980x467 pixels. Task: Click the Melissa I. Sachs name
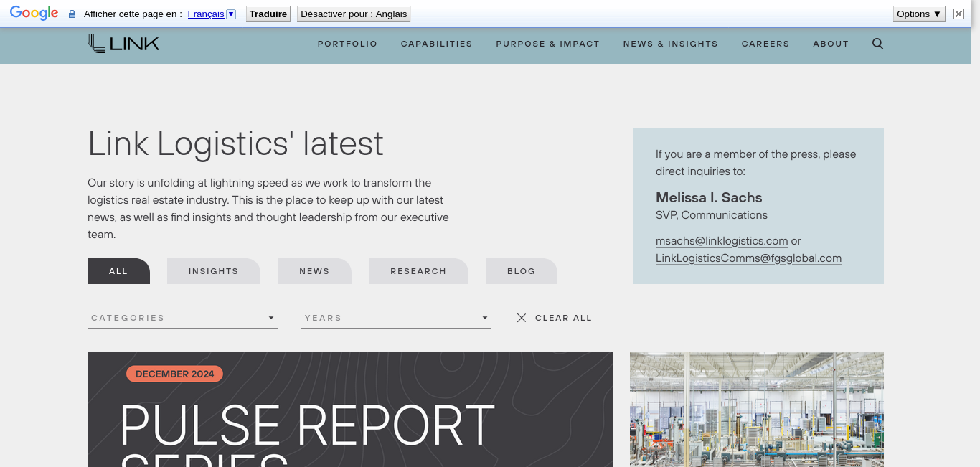tap(709, 197)
